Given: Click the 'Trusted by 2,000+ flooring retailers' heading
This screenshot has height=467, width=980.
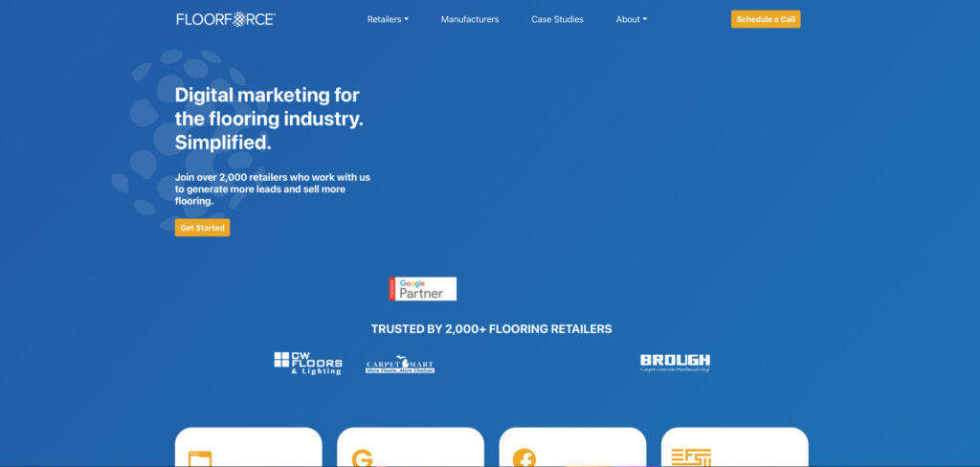Looking at the screenshot, I should click(x=491, y=329).
